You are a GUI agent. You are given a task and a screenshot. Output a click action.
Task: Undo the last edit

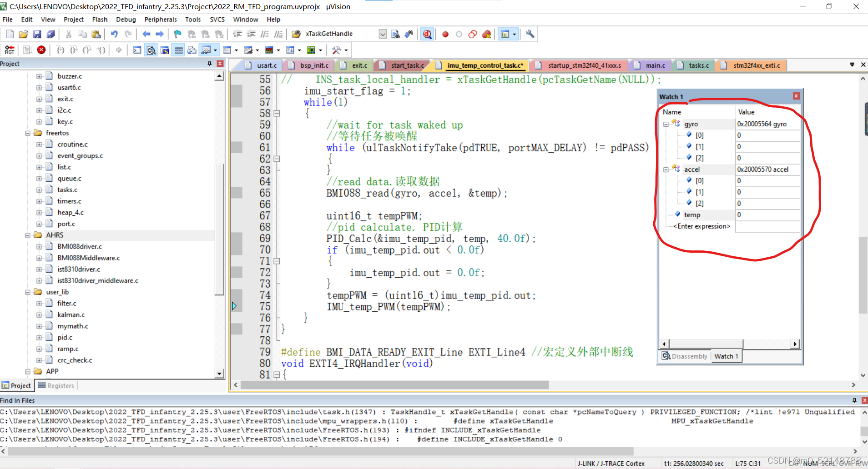click(114, 34)
